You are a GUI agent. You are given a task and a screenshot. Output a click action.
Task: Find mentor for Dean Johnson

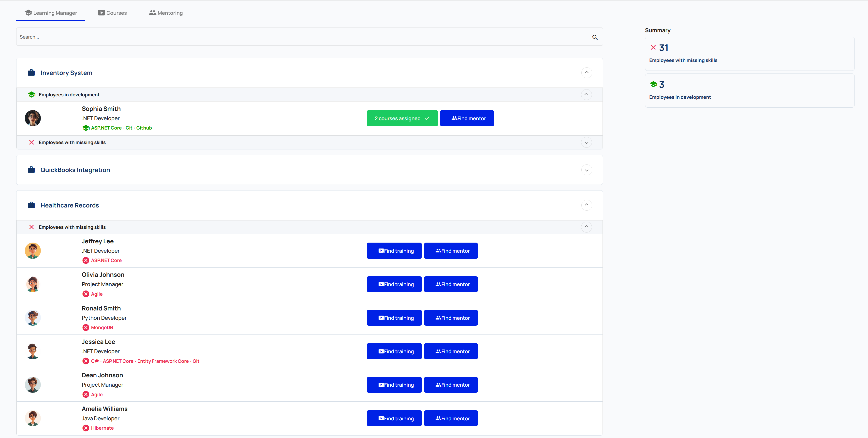tap(451, 385)
